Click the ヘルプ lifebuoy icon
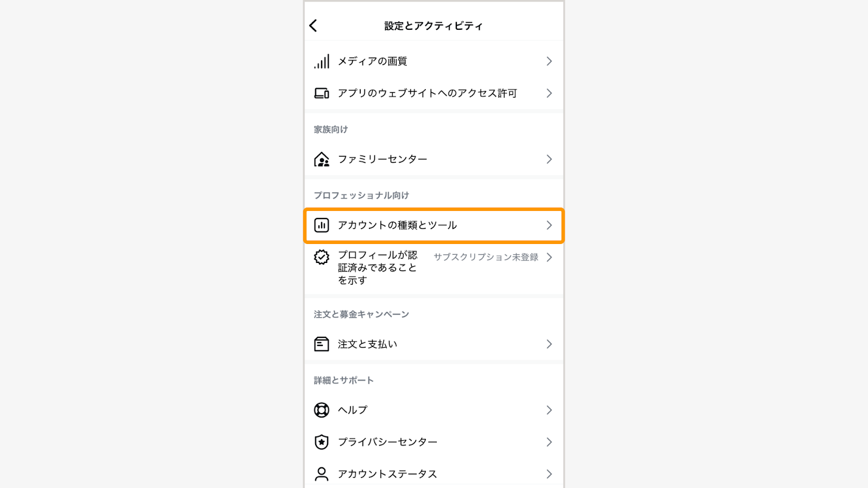 pos(322,410)
